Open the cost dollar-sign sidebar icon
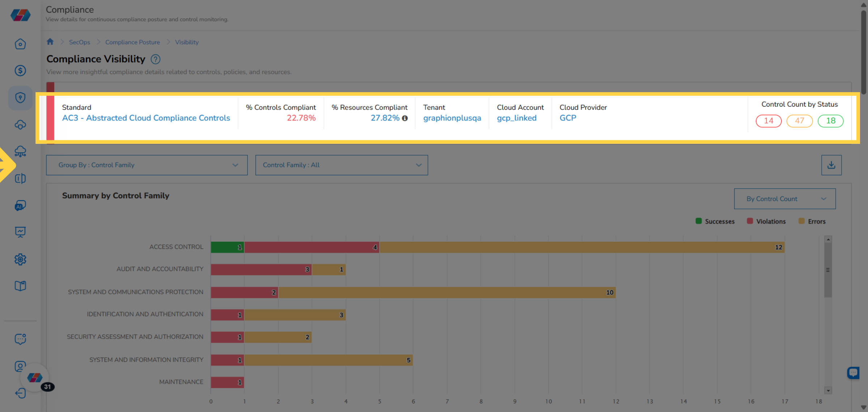 coord(20,70)
